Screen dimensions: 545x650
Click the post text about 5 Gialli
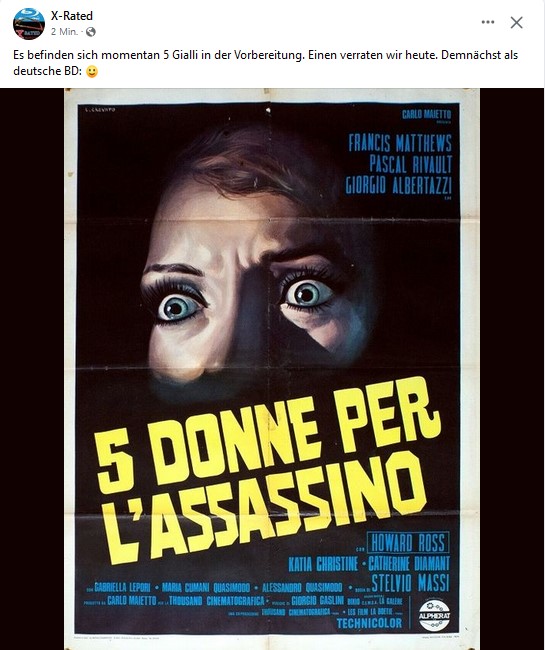[266, 63]
